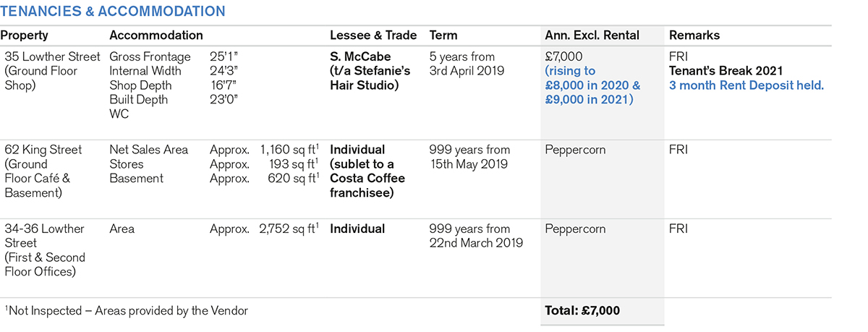Click the Not Inspected footnote text
868x332 pixels.
(127, 310)
